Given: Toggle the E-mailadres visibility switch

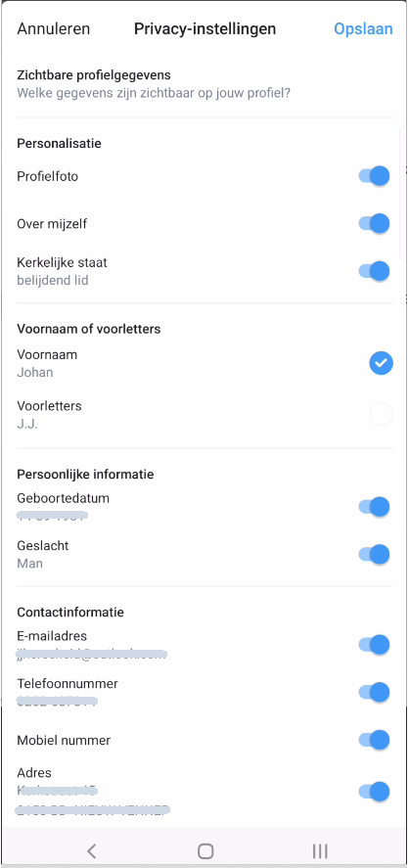Looking at the screenshot, I should tap(374, 645).
